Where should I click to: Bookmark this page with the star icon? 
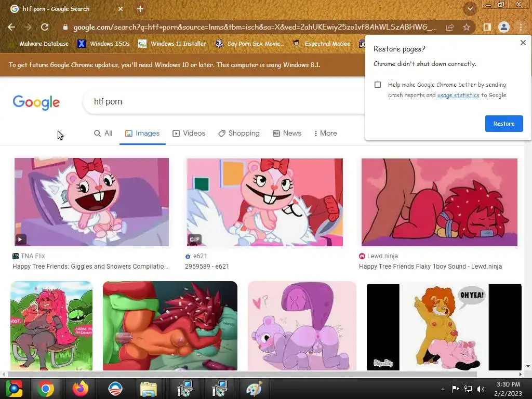pos(467,27)
